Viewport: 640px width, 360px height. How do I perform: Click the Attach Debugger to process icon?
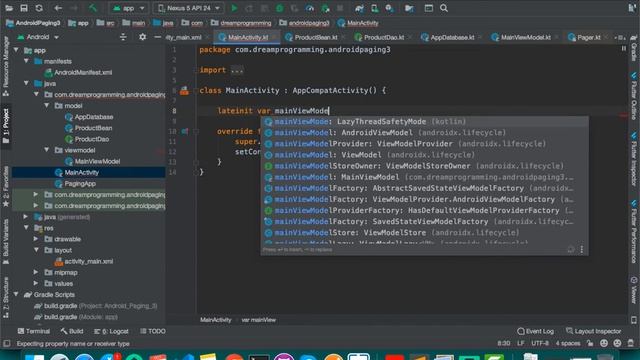[325, 8]
